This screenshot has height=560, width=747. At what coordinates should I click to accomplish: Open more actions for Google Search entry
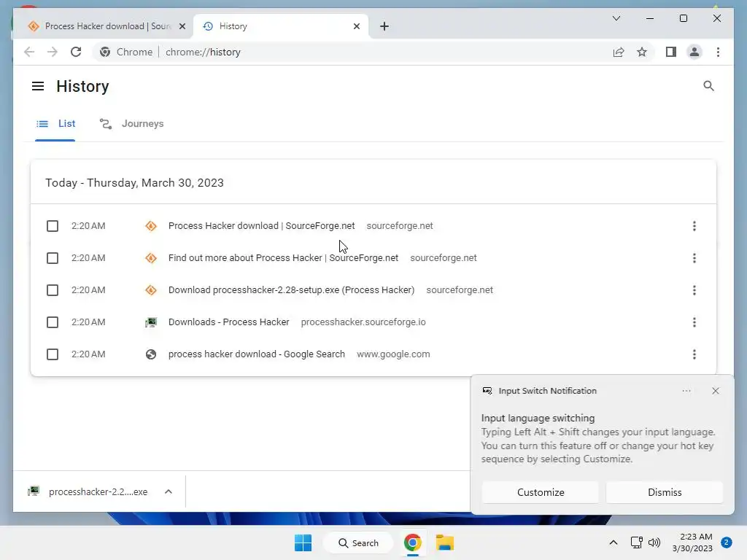tap(694, 354)
